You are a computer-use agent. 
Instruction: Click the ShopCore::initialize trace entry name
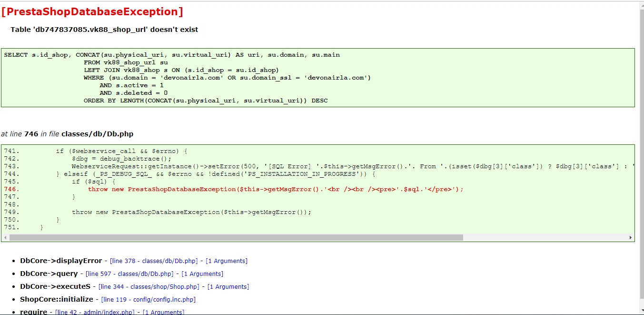tap(57, 299)
